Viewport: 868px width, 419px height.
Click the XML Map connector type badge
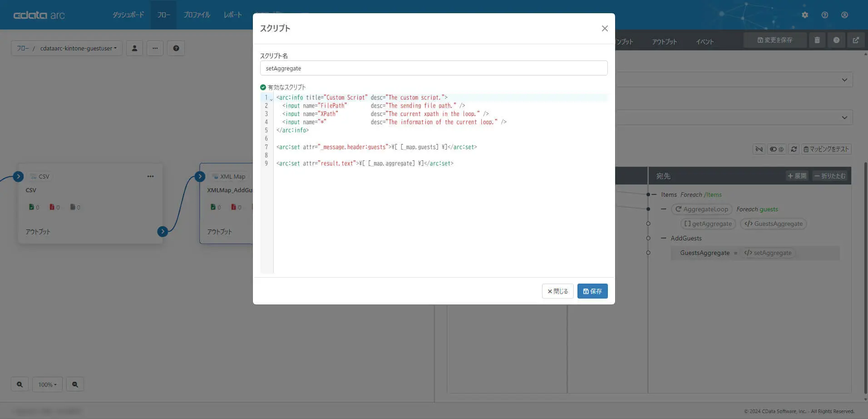click(x=229, y=176)
